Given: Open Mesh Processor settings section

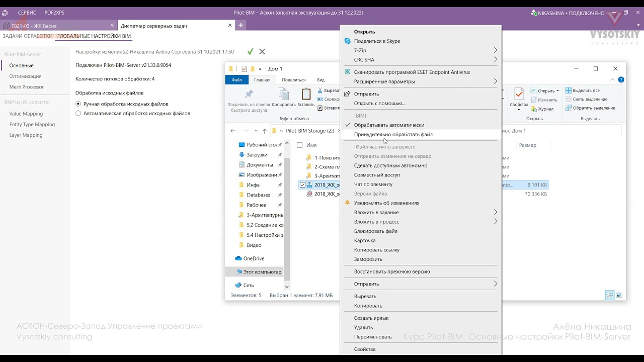Looking at the screenshot, I should coord(27,87).
